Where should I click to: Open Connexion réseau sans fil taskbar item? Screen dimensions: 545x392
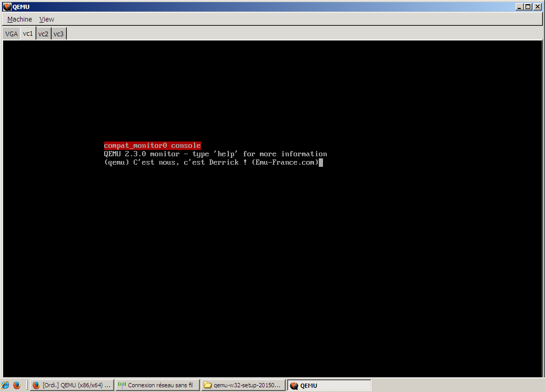[x=157, y=385]
